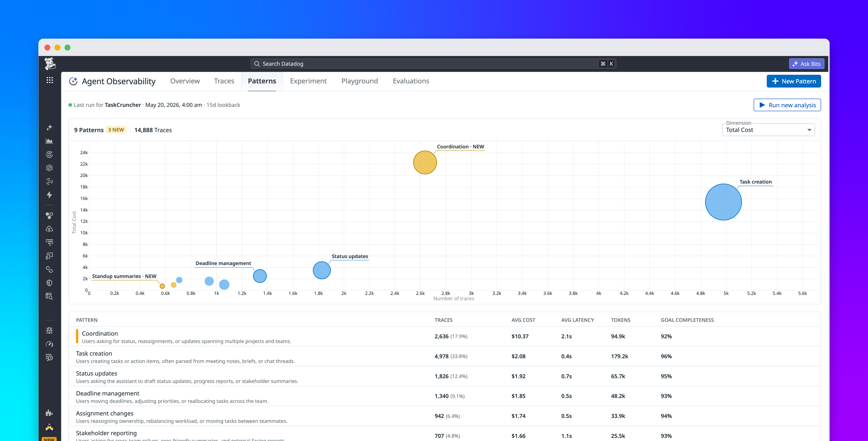Select the Deadline management row title

(108, 393)
